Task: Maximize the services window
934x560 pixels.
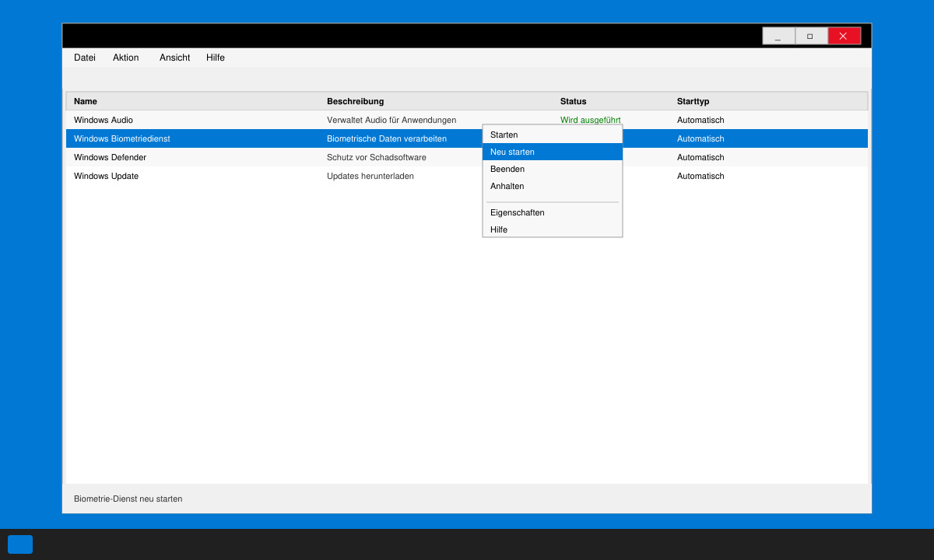Action: click(x=811, y=36)
